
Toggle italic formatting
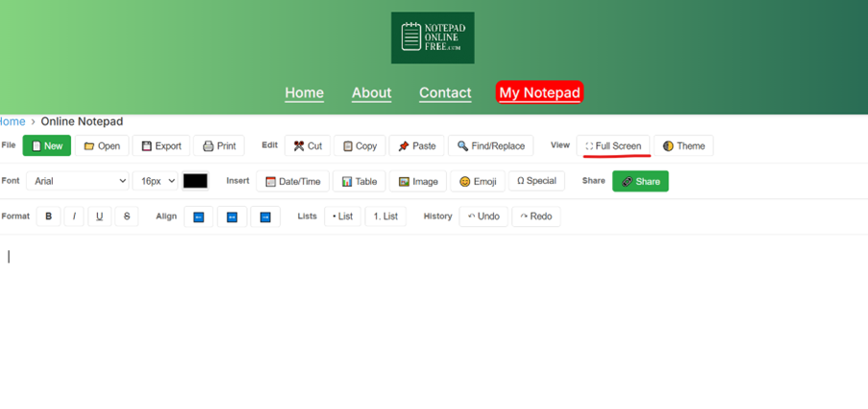74,217
